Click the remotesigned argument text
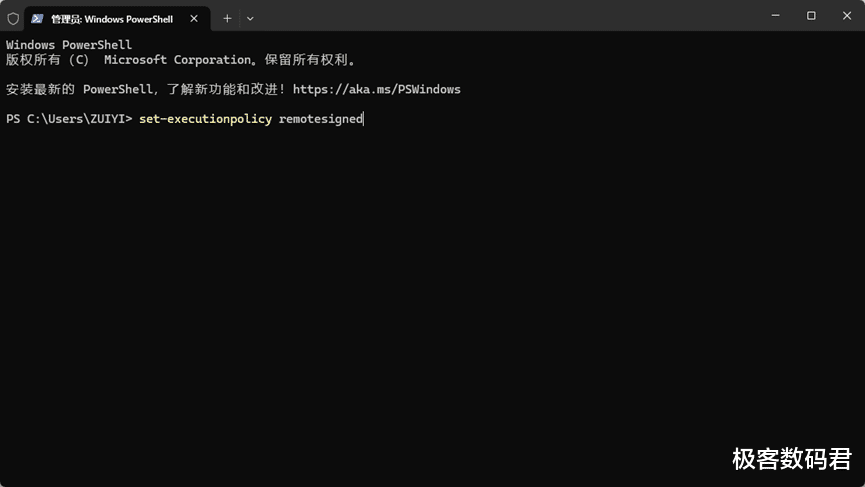This screenshot has width=865, height=487. 321,119
